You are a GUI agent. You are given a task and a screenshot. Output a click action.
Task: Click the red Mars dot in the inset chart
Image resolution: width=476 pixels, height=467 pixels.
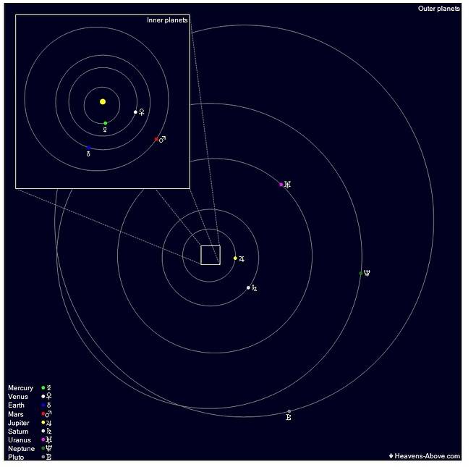tap(156, 139)
